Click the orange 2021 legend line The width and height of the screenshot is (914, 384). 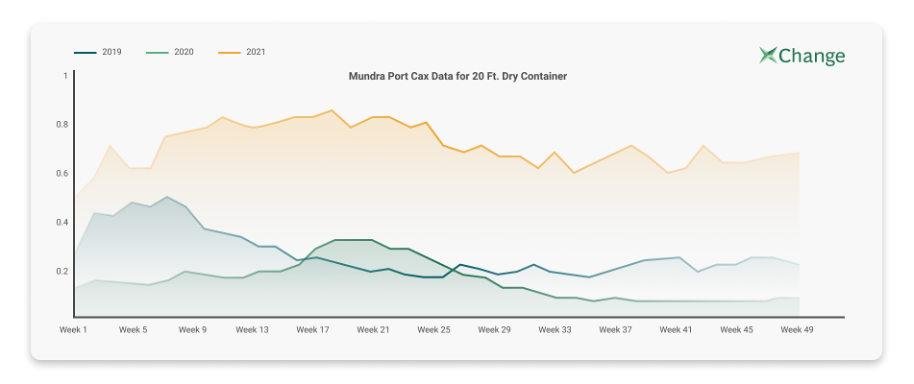(230, 52)
